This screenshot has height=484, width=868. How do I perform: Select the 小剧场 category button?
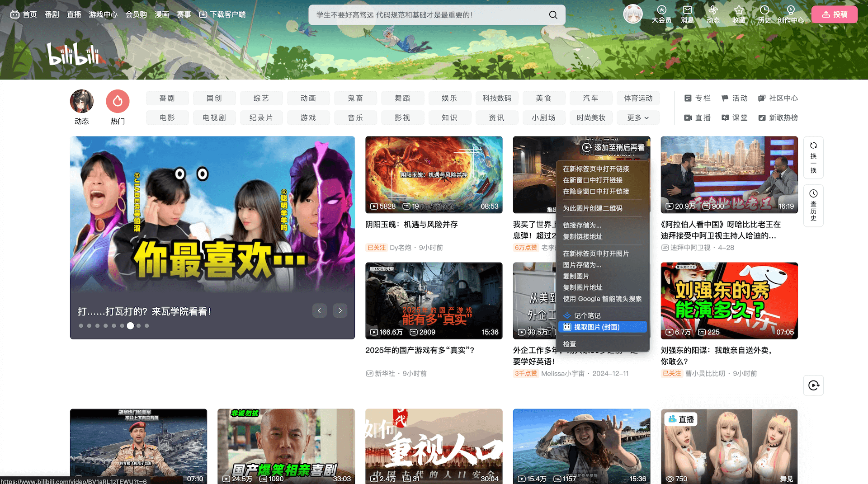click(x=544, y=117)
